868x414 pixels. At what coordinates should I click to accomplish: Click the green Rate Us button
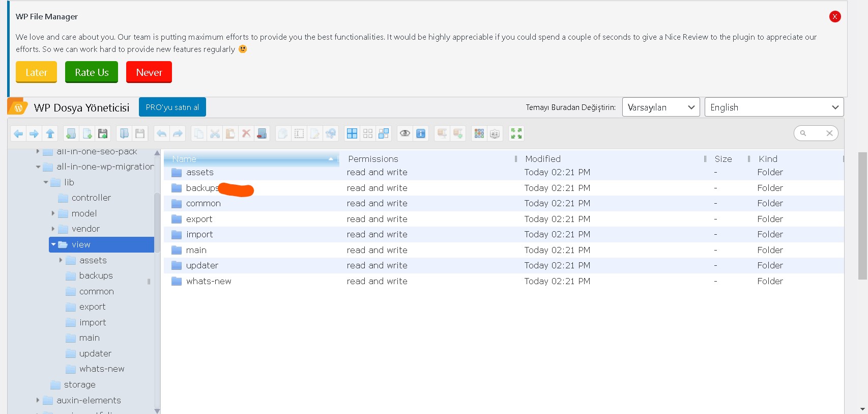tap(92, 72)
